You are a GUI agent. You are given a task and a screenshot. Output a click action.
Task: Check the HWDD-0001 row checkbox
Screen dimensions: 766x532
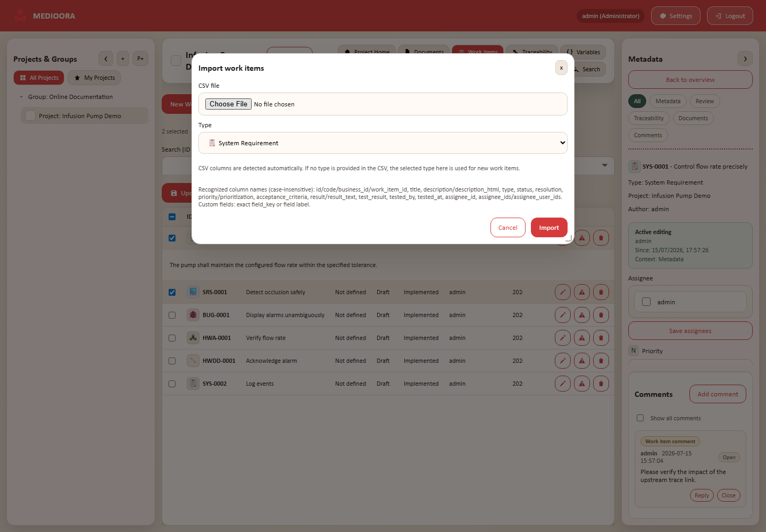coord(172,361)
